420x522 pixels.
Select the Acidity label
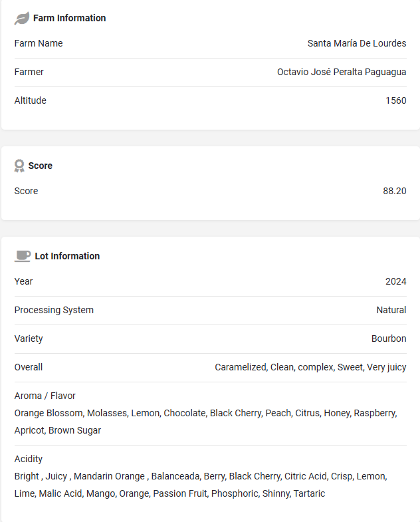29,459
